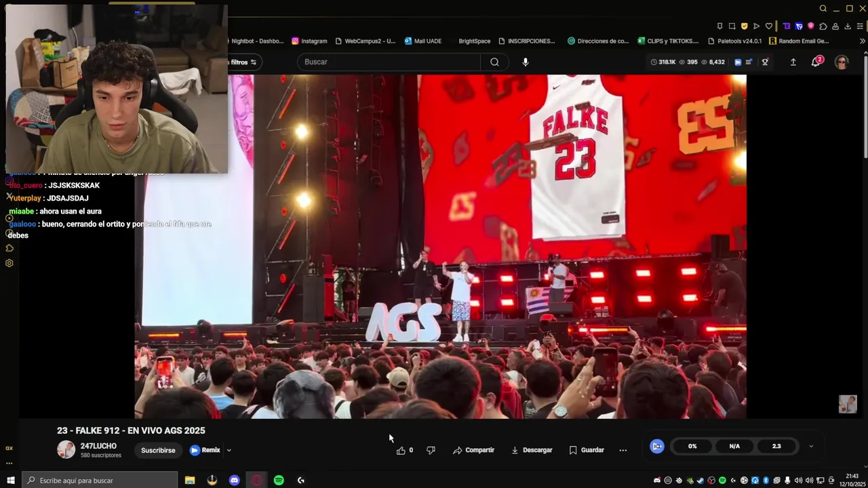
Task: Click the Bluetooth tray icon
Action: point(766,481)
